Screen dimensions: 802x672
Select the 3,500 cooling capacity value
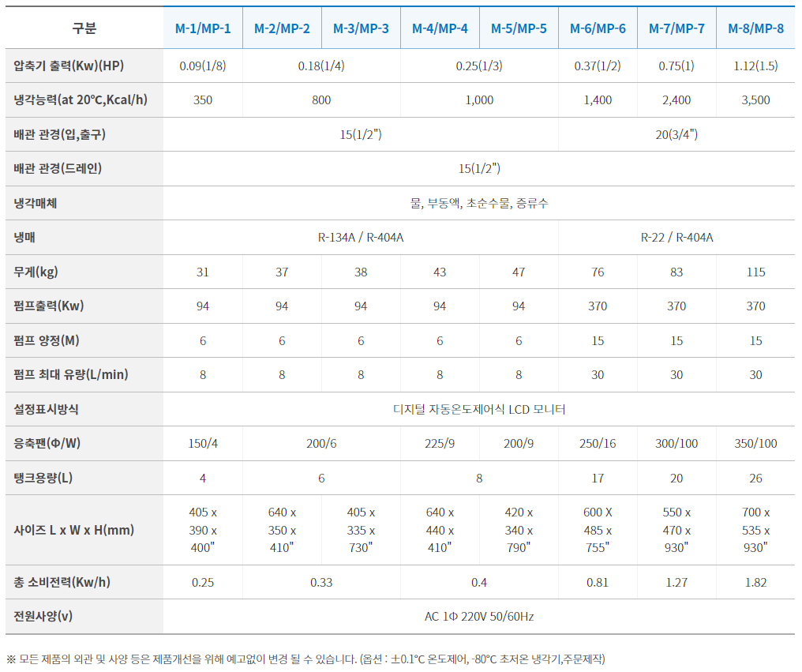pyautogui.click(x=755, y=100)
